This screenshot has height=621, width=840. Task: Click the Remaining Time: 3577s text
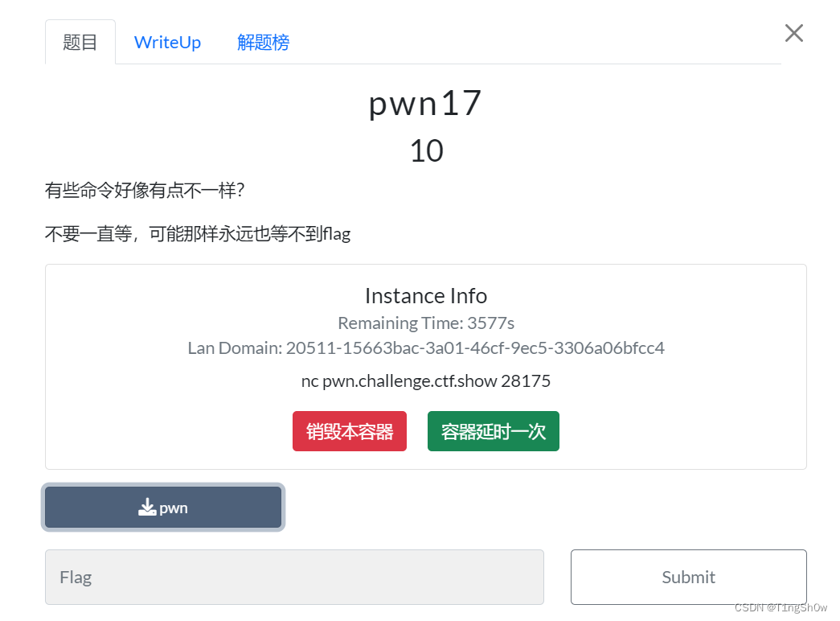tap(426, 323)
